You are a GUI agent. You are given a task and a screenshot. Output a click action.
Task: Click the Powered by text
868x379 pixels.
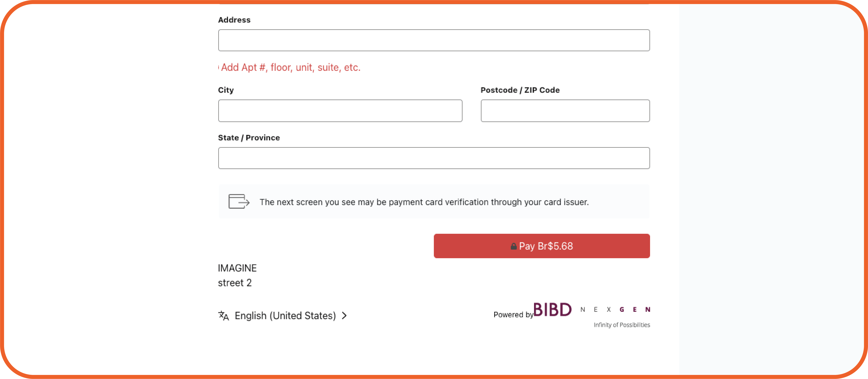[x=513, y=315]
